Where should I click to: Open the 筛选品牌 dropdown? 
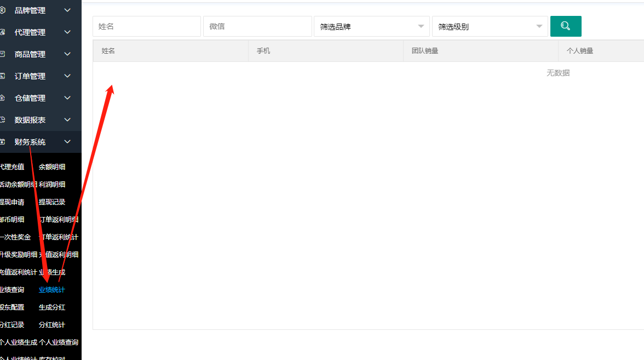click(371, 26)
